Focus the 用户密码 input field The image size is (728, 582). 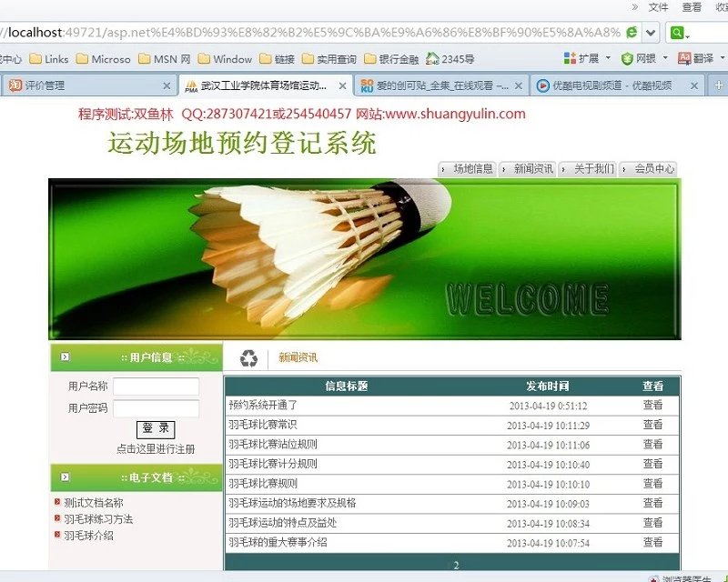tap(156, 409)
